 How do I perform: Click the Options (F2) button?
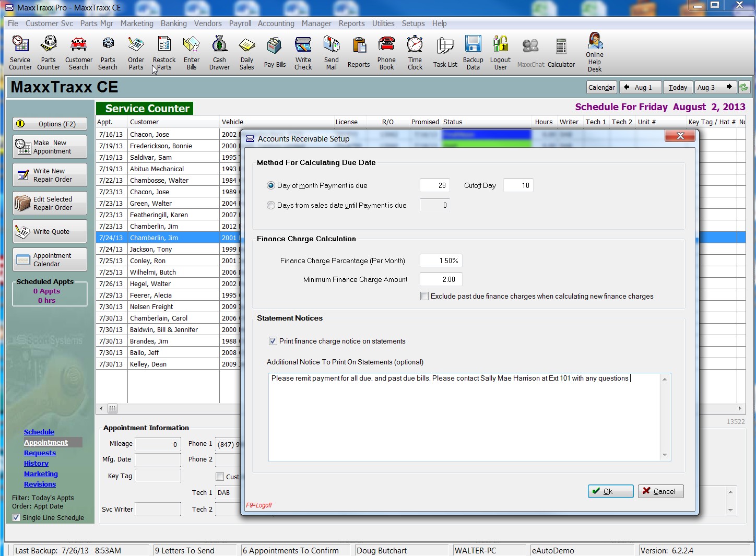50,124
